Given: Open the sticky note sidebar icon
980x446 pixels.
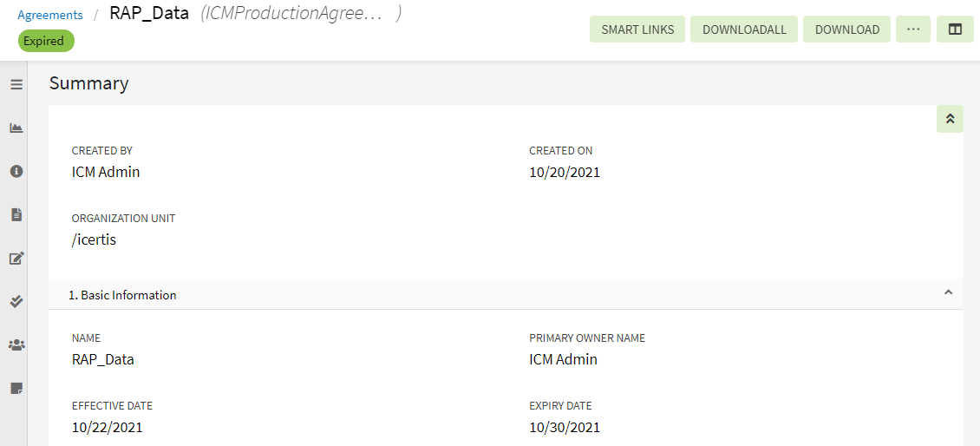Looking at the screenshot, I should 16,388.
